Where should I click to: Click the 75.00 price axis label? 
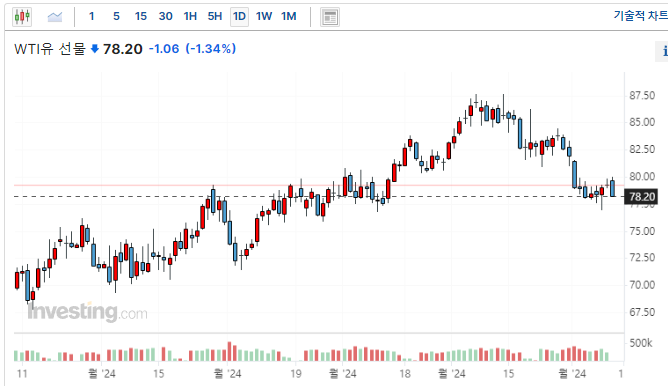(x=642, y=231)
